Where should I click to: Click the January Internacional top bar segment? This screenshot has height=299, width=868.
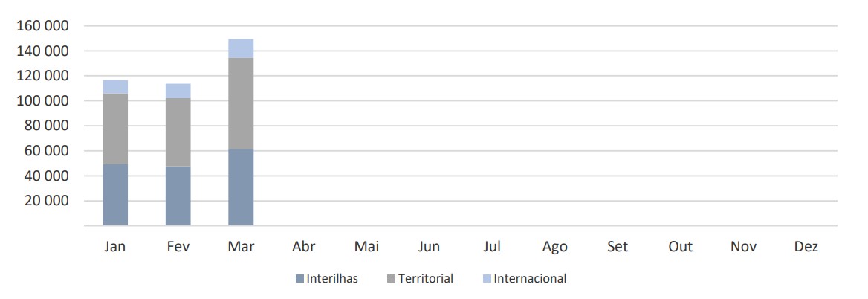click(115, 86)
